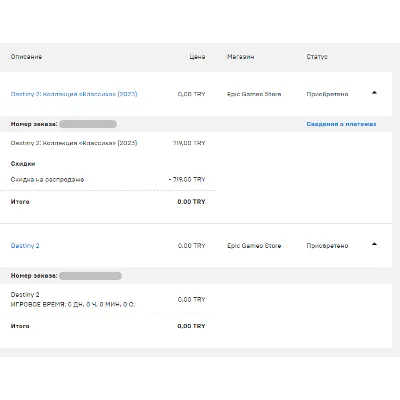This screenshot has width=400, height=400.
Task: Collapse the Destiny 2 order row
Action: 374,244
